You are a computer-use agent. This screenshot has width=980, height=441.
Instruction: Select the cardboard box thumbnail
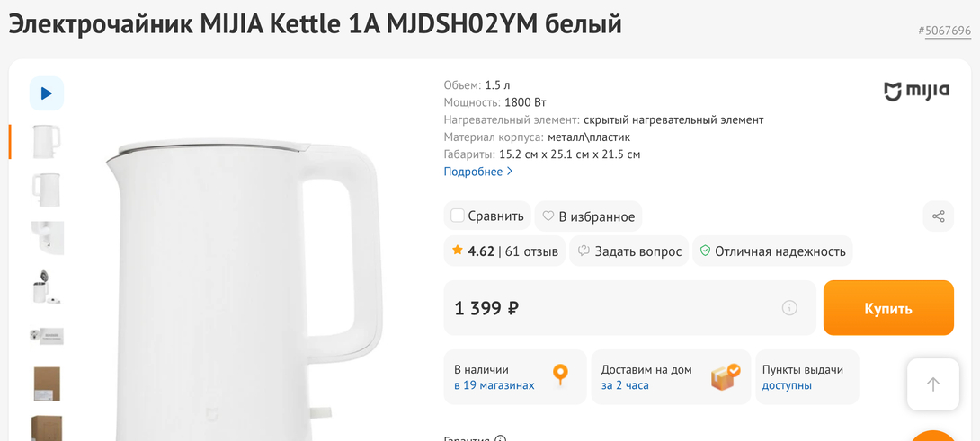47,384
